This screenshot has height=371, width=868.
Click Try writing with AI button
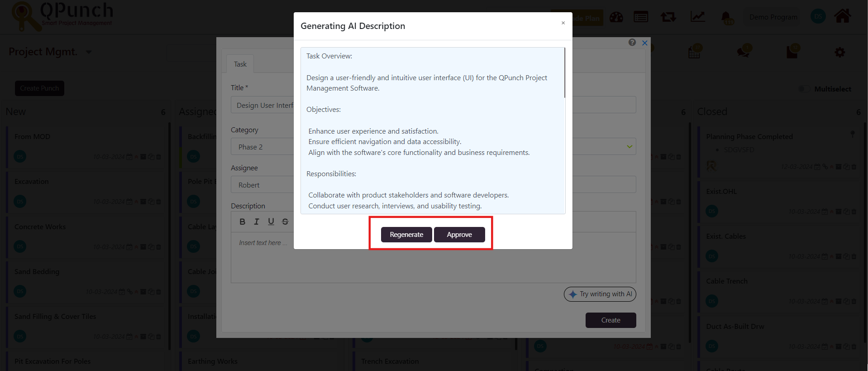[600, 294]
